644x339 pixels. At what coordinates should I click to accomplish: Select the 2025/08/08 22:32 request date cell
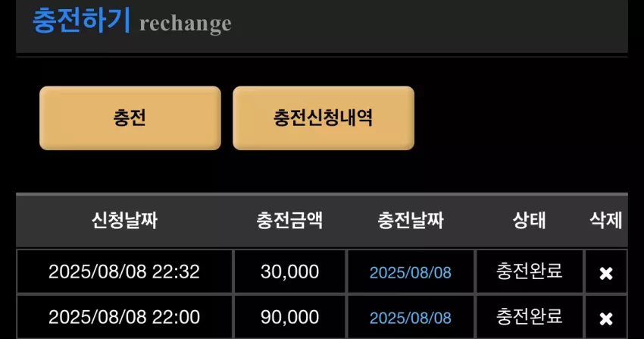click(x=124, y=272)
